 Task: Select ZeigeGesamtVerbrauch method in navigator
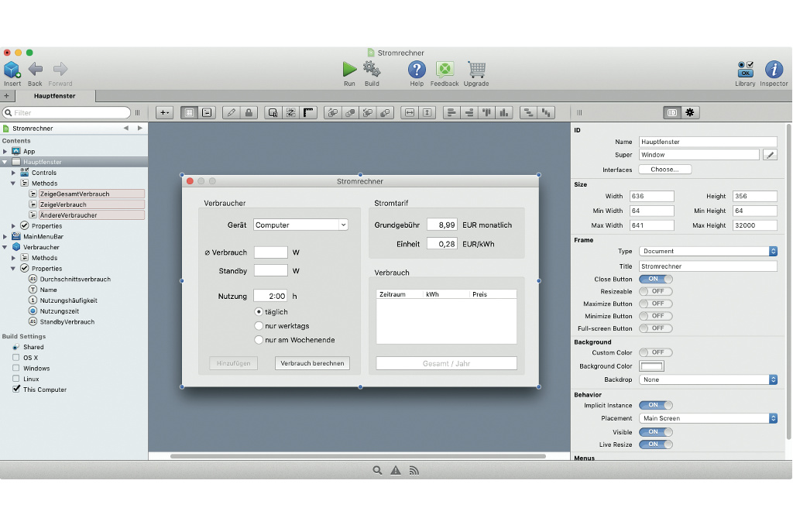[x=74, y=194]
